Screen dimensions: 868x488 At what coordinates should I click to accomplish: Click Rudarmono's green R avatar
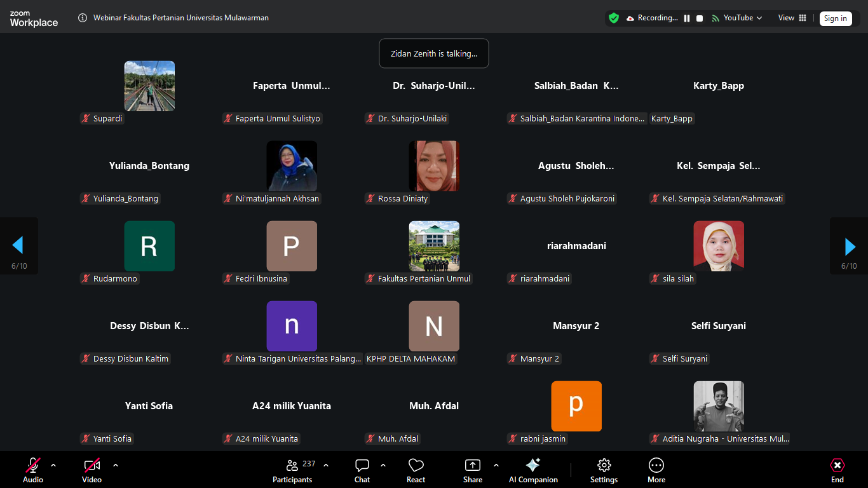[149, 246]
